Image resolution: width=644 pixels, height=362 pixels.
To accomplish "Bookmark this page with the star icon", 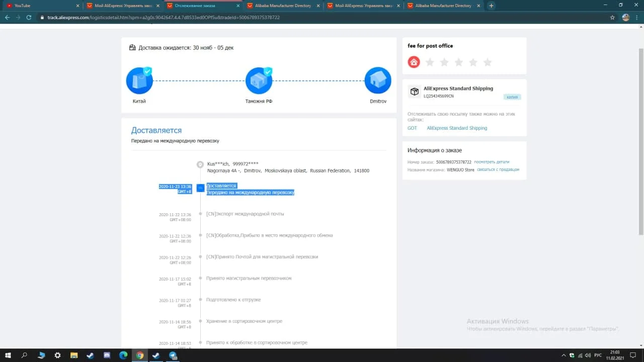I will pyautogui.click(x=612, y=17).
